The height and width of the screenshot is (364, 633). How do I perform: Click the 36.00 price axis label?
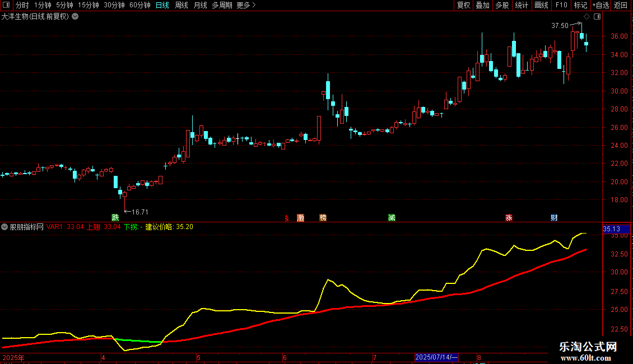(x=619, y=36)
